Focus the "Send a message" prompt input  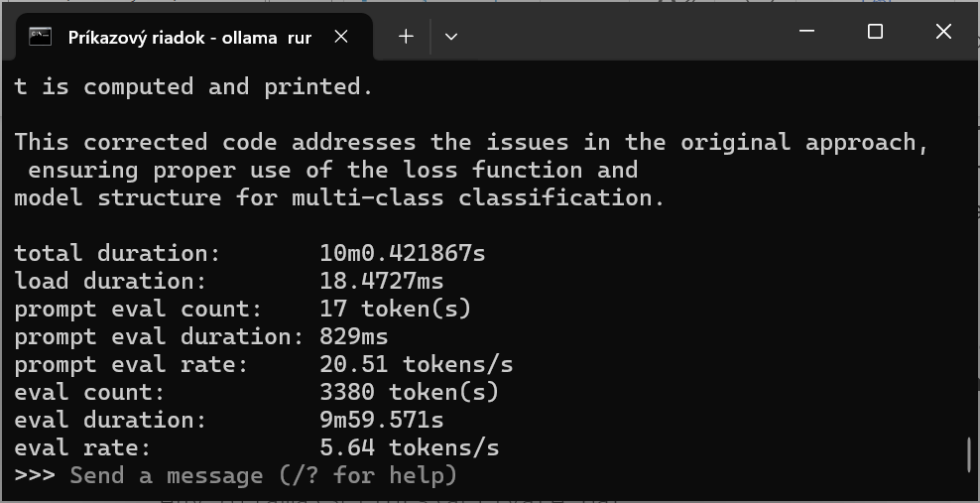(263, 475)
